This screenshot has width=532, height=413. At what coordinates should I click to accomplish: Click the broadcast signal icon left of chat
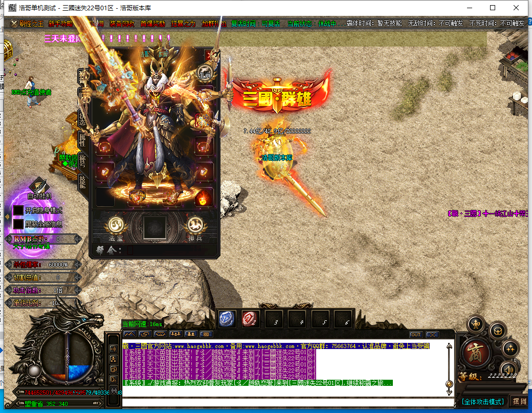(x=114, y=390)
